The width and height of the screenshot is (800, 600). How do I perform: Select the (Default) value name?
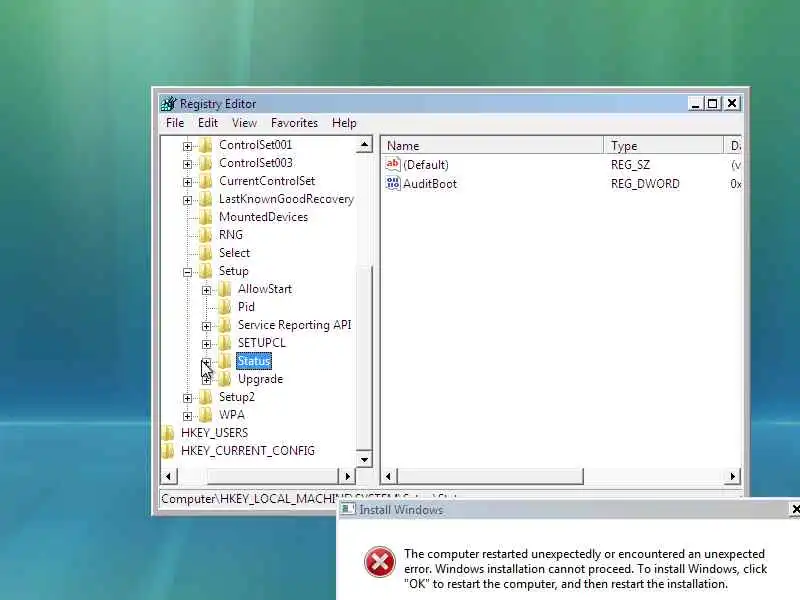[x=426, y=165]
